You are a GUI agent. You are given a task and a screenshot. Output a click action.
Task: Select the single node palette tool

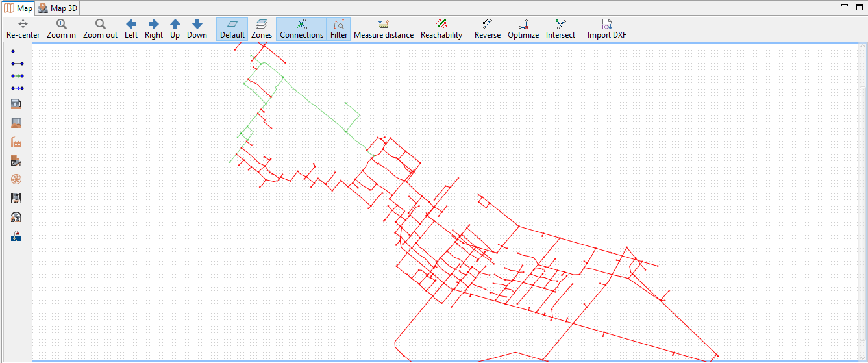13,51
